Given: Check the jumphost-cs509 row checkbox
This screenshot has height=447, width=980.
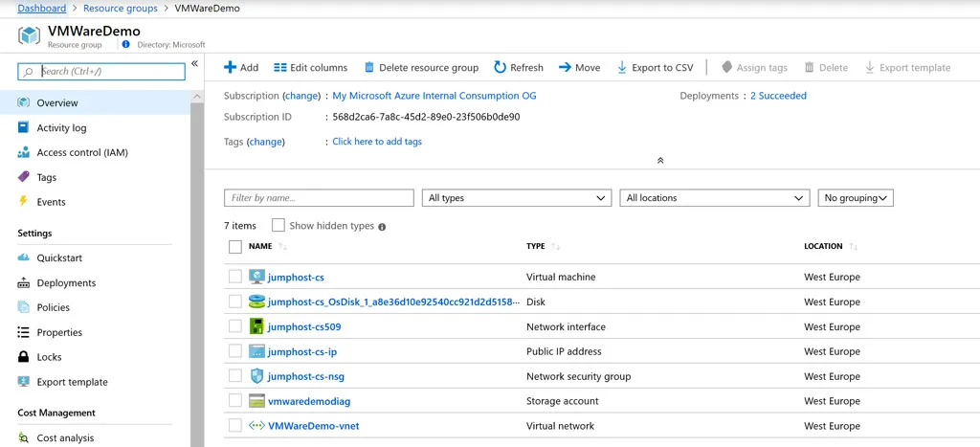Looking at the screenshot, I should click(235, 326).
